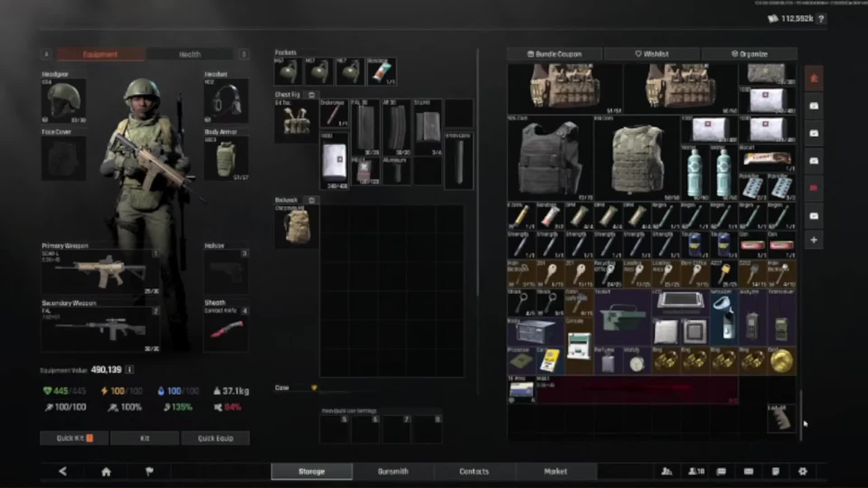Screen dimensions: 868x488
Task: Select the TE Boss card item
Action: tap(521, 389)
